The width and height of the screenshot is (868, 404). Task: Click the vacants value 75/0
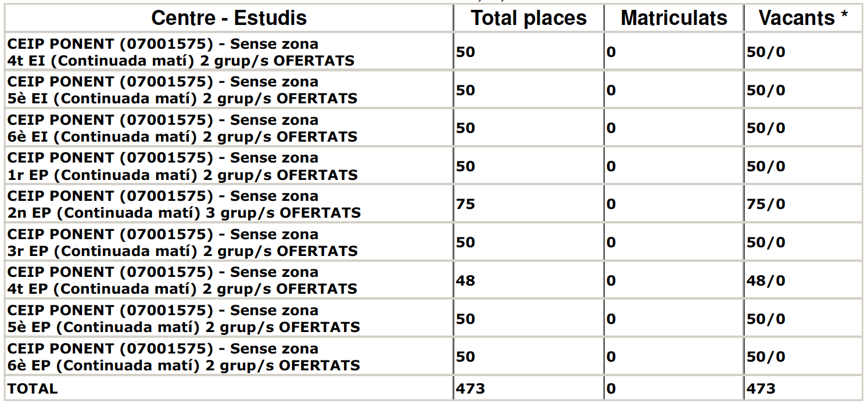pos(766,204)
